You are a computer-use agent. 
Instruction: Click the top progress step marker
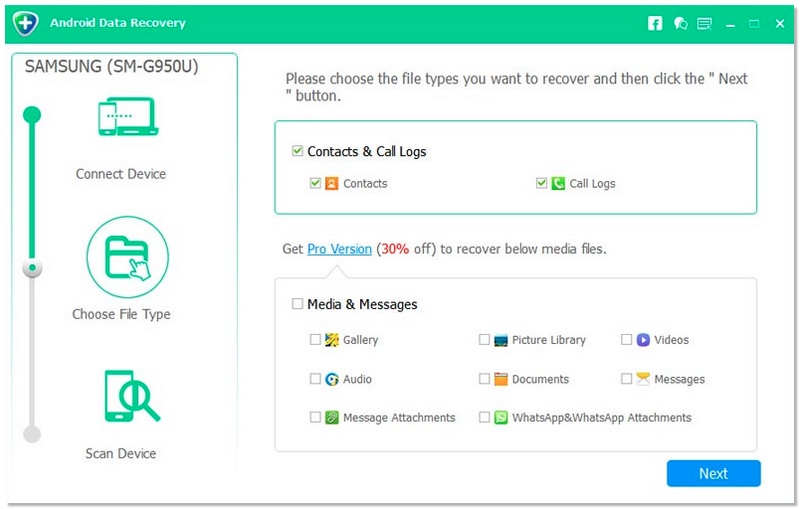[x=32, y=114]
